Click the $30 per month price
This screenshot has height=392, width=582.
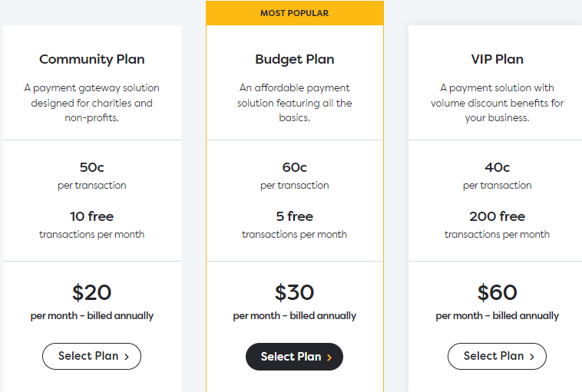294,292
